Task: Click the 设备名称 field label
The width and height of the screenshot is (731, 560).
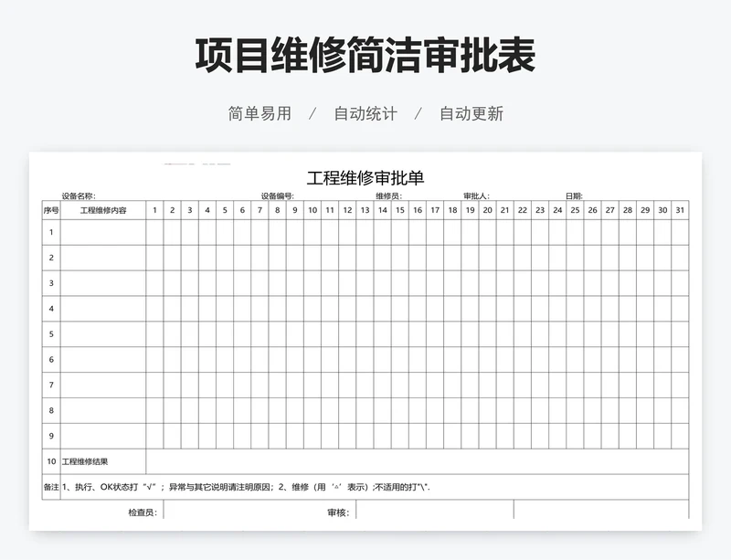Action: [x=79, y=196]
